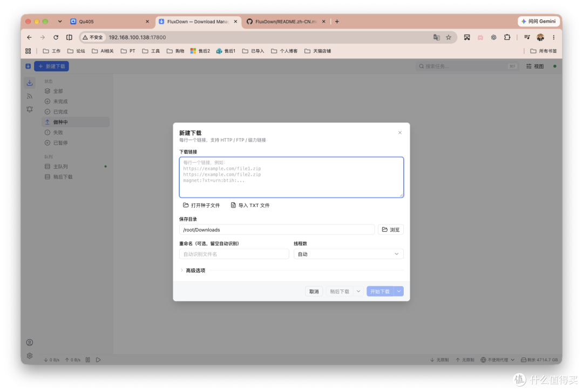The image size is (583, 392).
Task: Bookmark this page with the star icon
Action: point(449,37)
